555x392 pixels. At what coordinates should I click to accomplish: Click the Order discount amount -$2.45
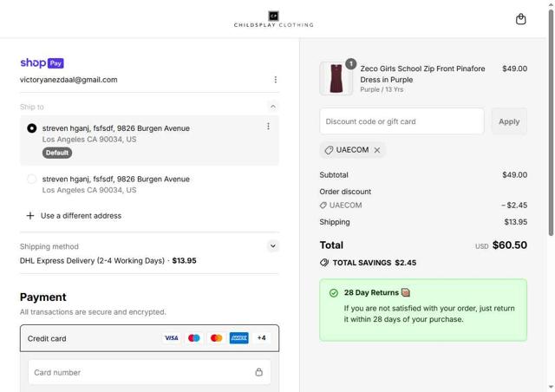tap(514, 206)
